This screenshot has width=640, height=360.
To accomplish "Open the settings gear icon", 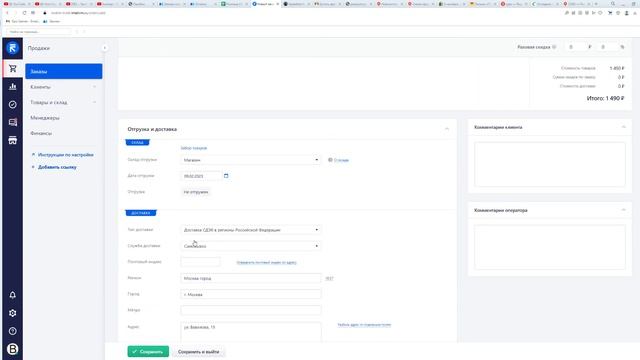I will click(13, 313).
